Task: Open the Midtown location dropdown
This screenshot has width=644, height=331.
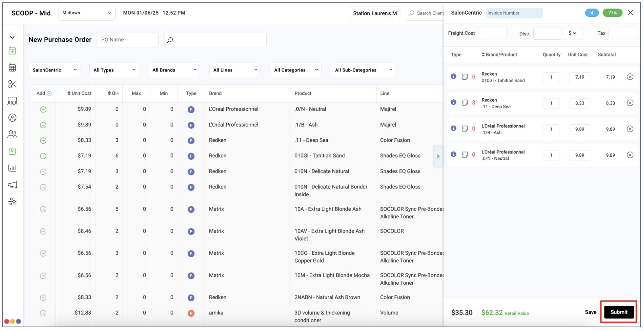Action: [x=87, y=13]
